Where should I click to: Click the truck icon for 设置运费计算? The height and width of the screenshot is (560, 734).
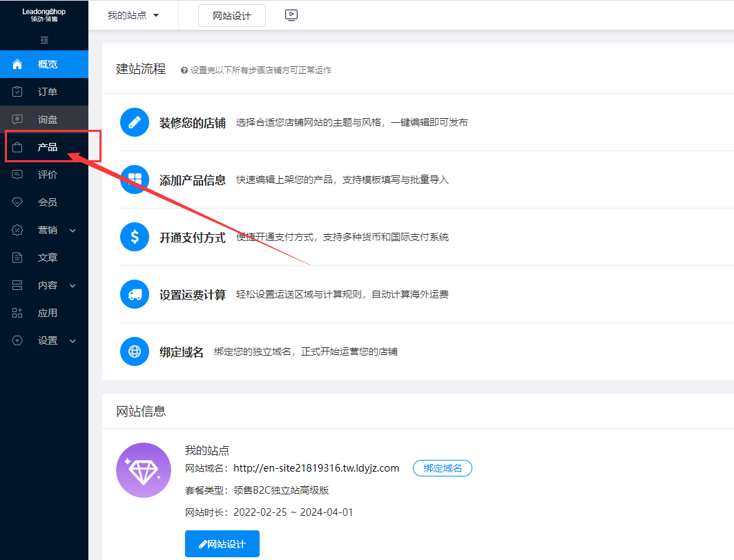[135, 294]
